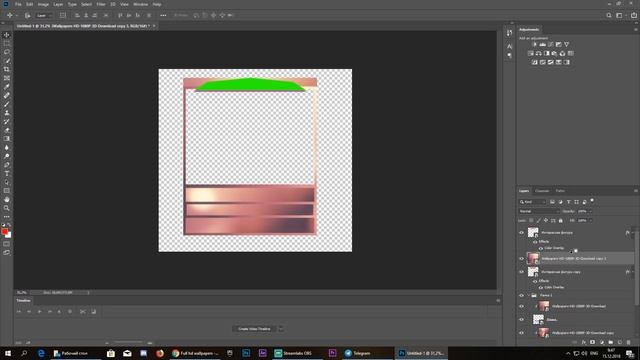This screenshot has height=360, width=640.
Task: Select the Brush tool
Action: point(7,104)
